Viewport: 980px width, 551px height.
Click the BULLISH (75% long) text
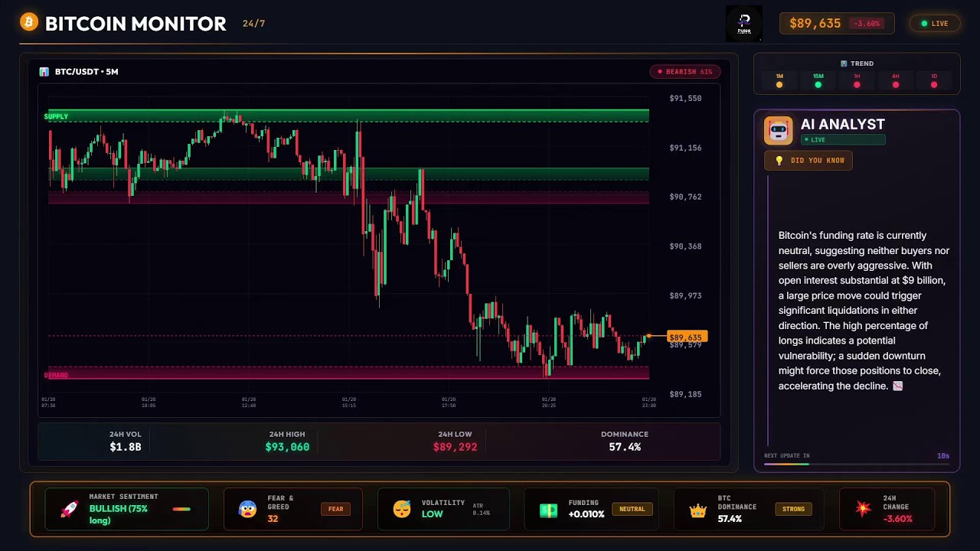tap(119, 514)
